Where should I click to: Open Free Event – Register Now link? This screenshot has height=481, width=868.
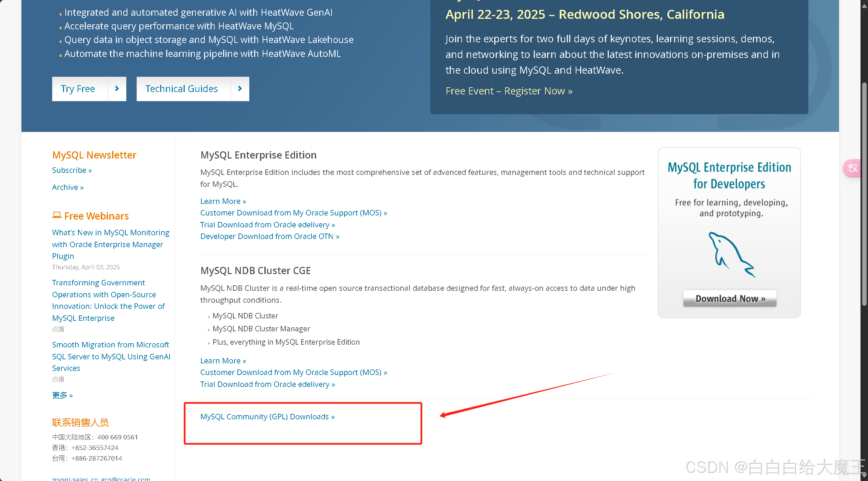coord(509,91)
